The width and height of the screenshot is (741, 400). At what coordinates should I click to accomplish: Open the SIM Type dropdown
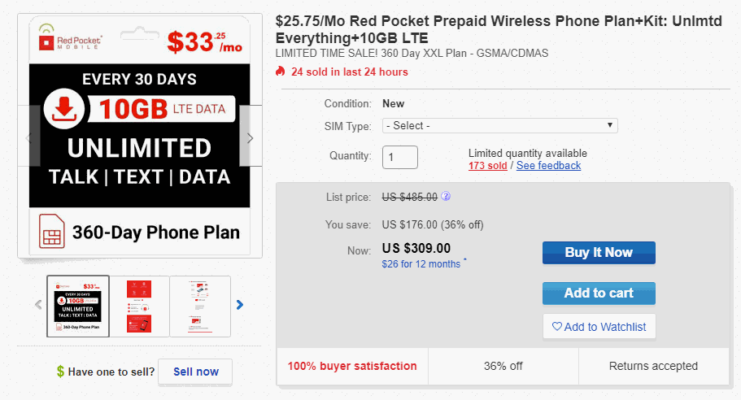point(499,126)
